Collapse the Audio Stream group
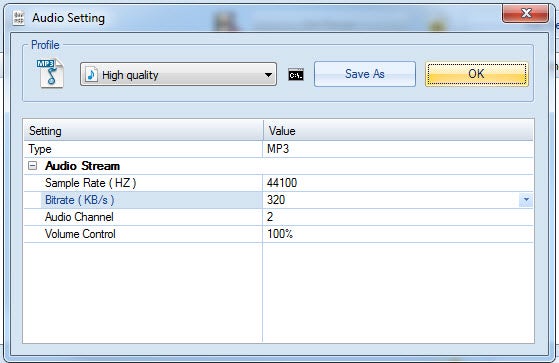 32,166
